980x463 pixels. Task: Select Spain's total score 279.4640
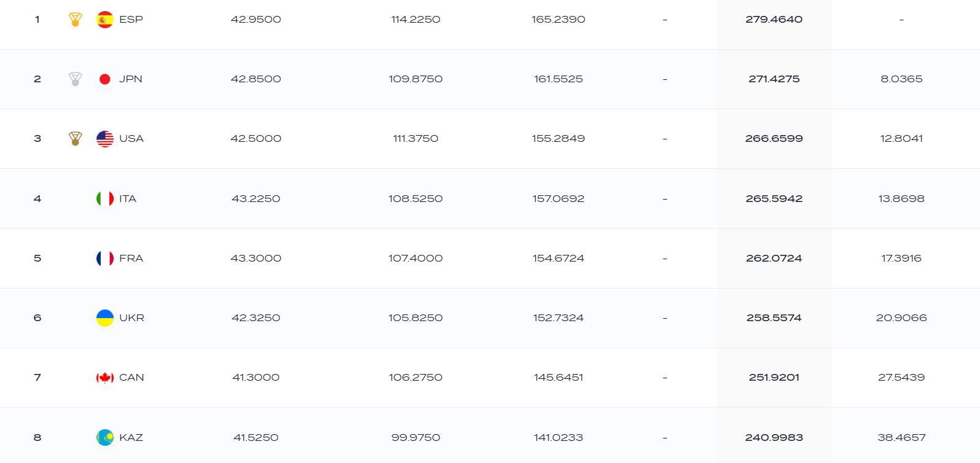click(x=774, y=20)
